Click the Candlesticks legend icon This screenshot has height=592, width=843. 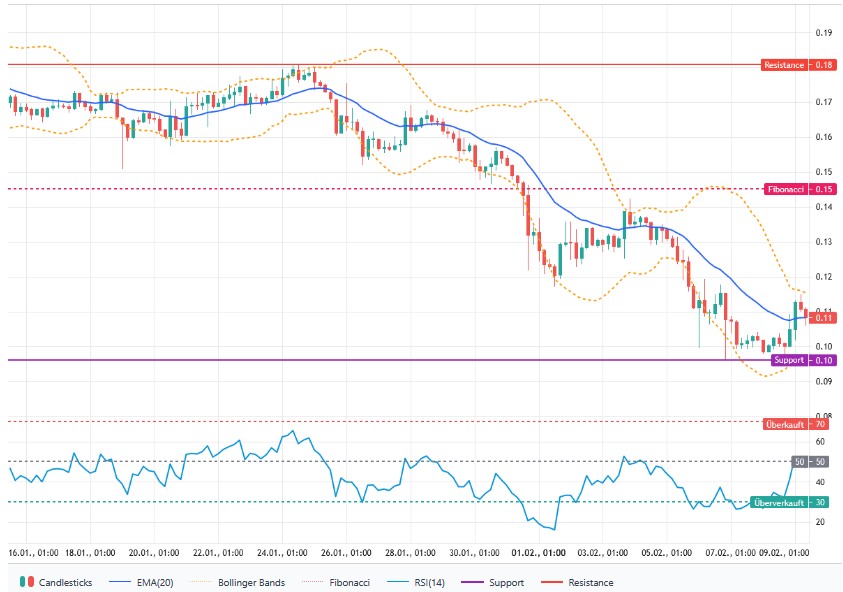[x=28, y=582]
